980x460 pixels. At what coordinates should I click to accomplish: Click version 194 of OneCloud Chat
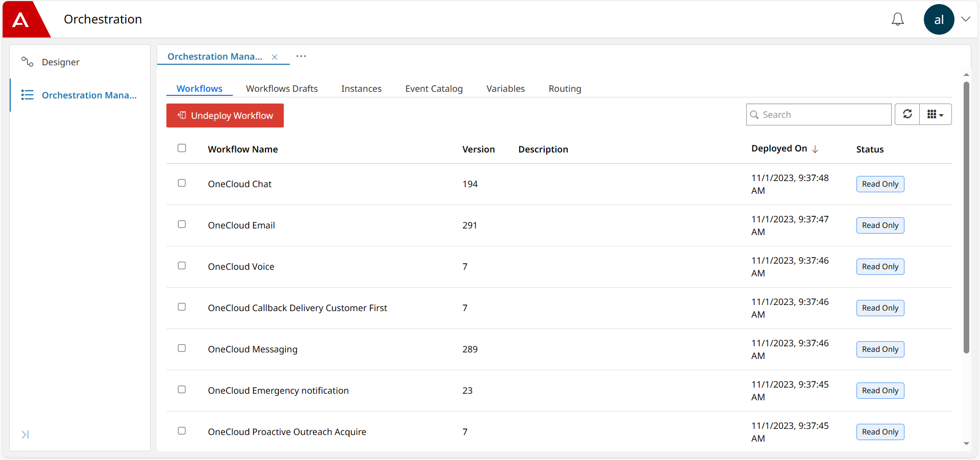470,184
